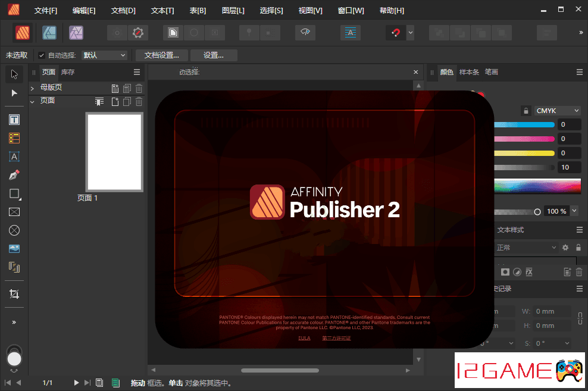This screenshot has height=391, width=588.
Task: Toggle the white document icon in status bar
Action: tap(99, 383)
